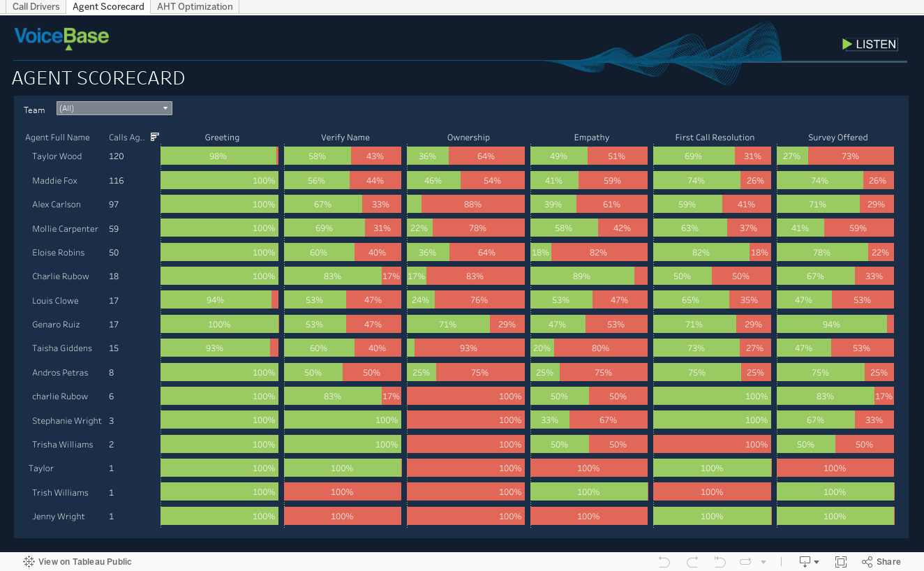This screenshot has height=571, width=924.
Task: Click Taisha Giddens' red 93% Ownership bar
Action: pyautogui.click(x=470, y=348)
